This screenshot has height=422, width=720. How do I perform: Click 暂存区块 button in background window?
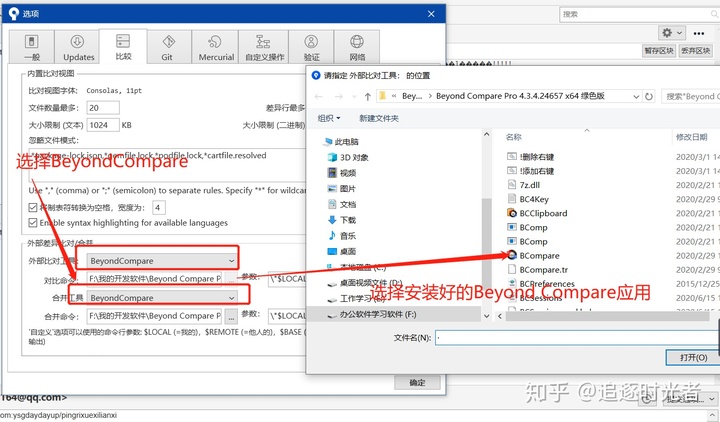[658, 51]
